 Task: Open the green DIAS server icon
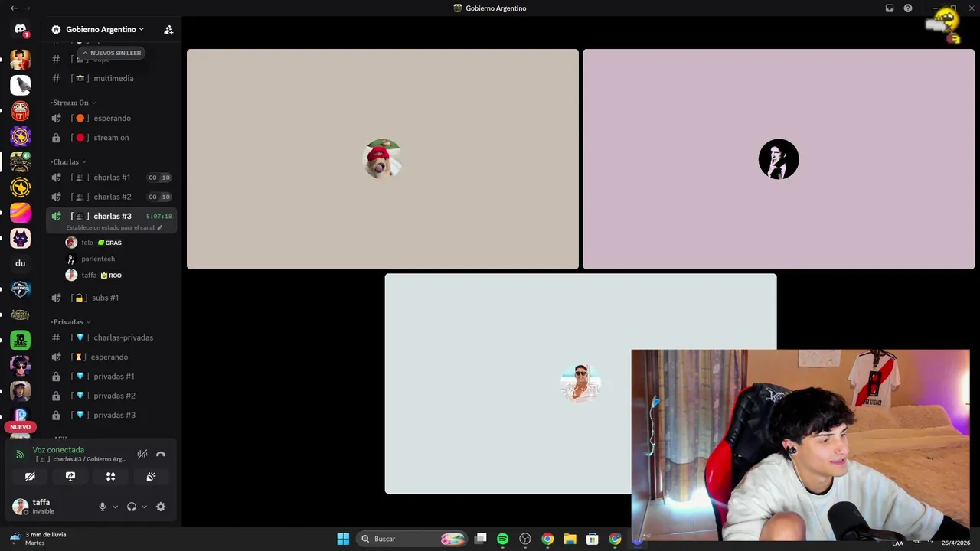20,341
